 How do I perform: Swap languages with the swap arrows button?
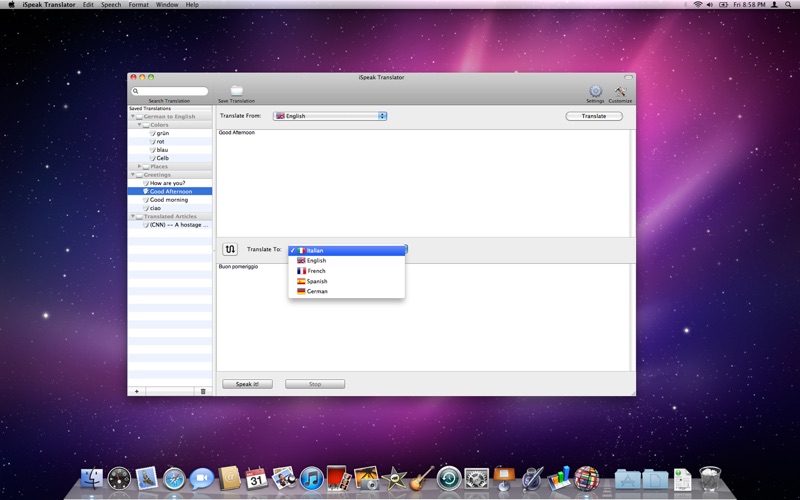pyautogui.click(x=230, y=249)
